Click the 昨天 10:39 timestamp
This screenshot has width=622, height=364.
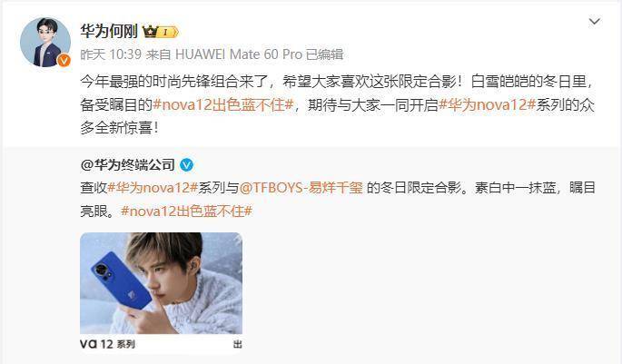click(x=111, y=54)
